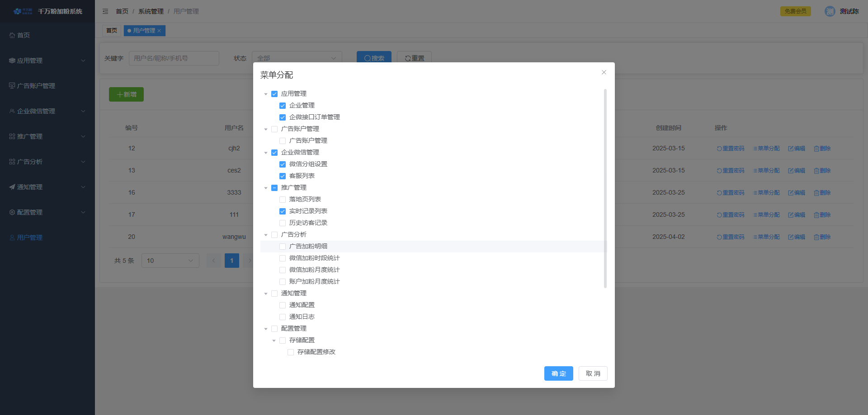Check the 落地页列表 checkbox

(x=283, y=200)
